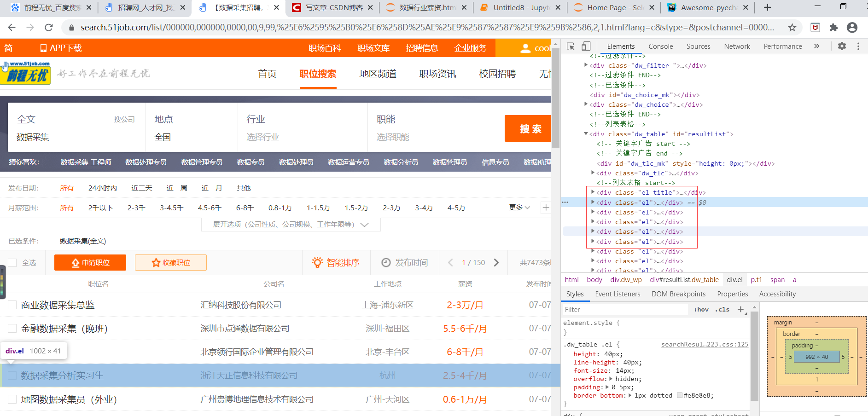This screenshot has width=868, height=416.
Task: Click the 收藏职位 button
Action: coord(171,262)
